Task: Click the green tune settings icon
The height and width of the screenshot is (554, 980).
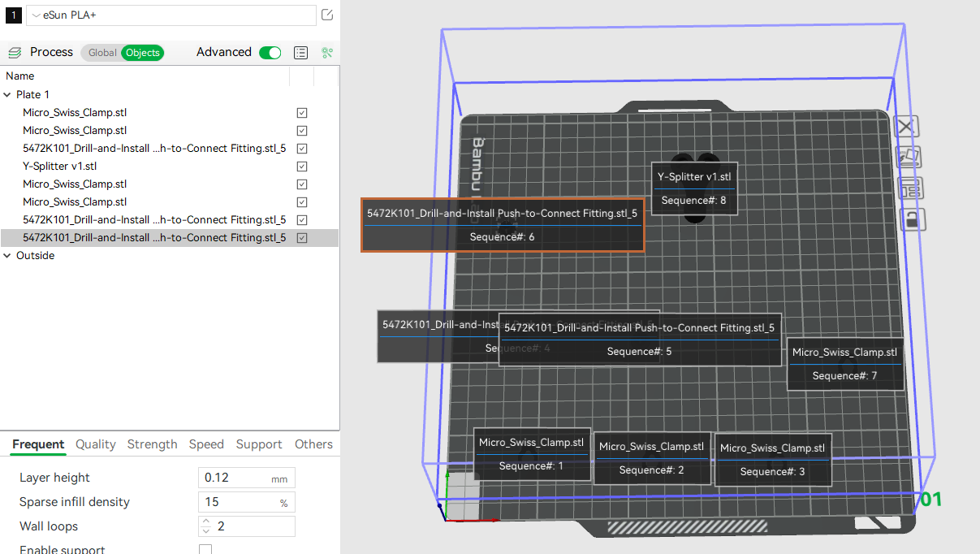Action: click(x=327, y=52)
